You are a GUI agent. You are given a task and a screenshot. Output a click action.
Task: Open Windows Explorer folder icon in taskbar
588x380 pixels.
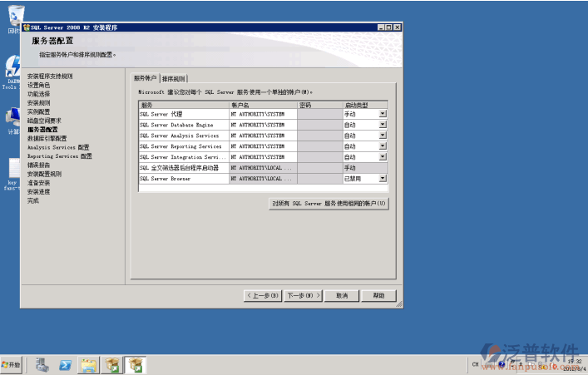[x=89, y=365]
